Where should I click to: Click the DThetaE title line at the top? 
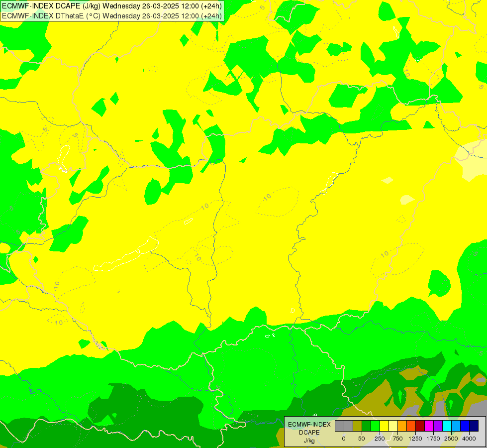(x=112, y=15)
